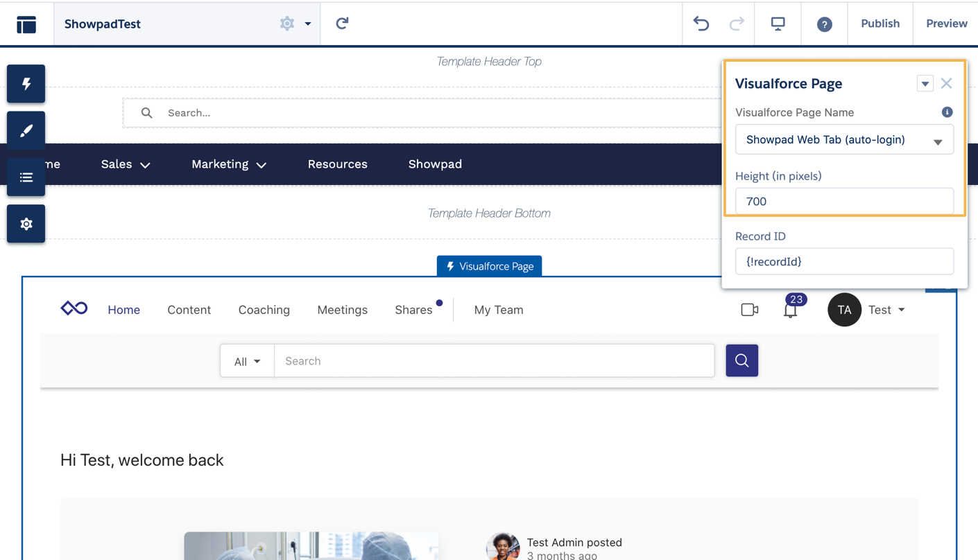Switch view mode with the desktop monitor icon

tap(778, 24)
